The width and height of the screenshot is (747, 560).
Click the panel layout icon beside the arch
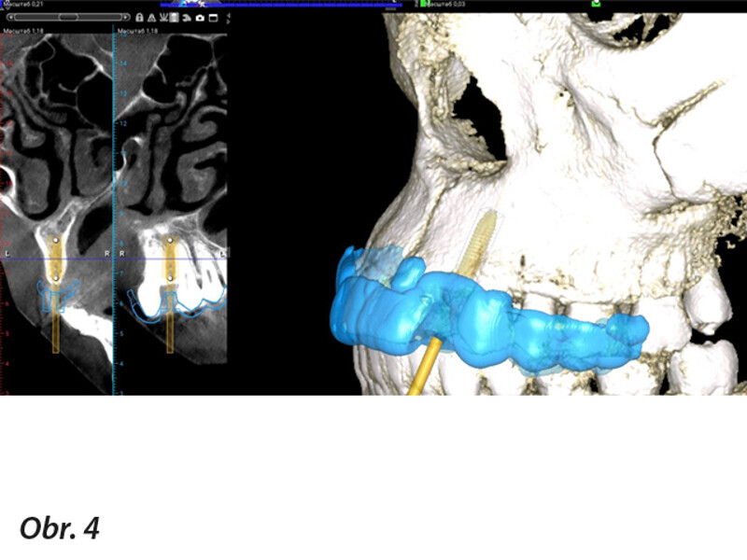(174, 18)
